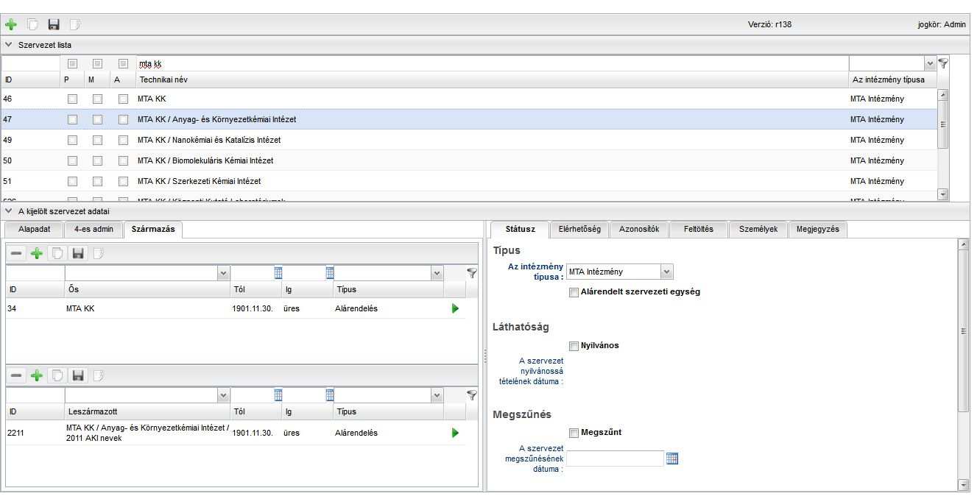Switch to the 4-es admin tab

94,230
